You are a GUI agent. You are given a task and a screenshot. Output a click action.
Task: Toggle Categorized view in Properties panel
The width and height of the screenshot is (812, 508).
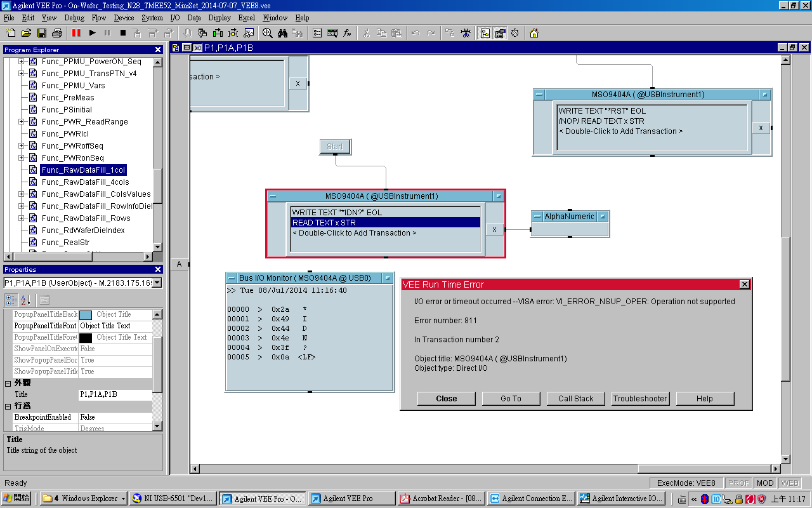(11, 300)
